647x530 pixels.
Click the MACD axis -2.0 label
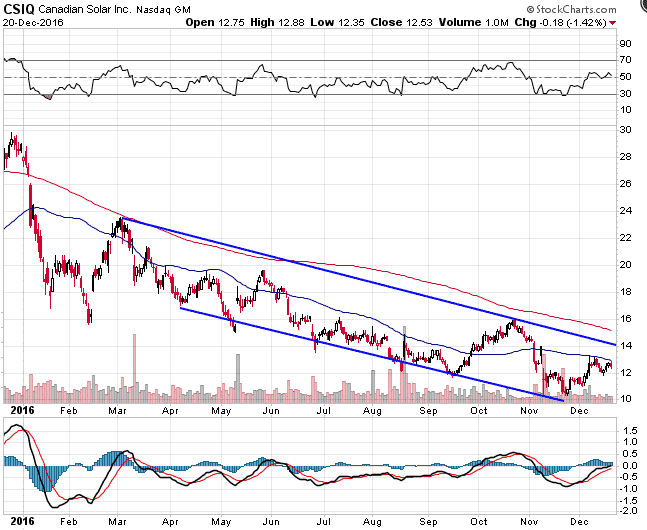pos(629,511)
